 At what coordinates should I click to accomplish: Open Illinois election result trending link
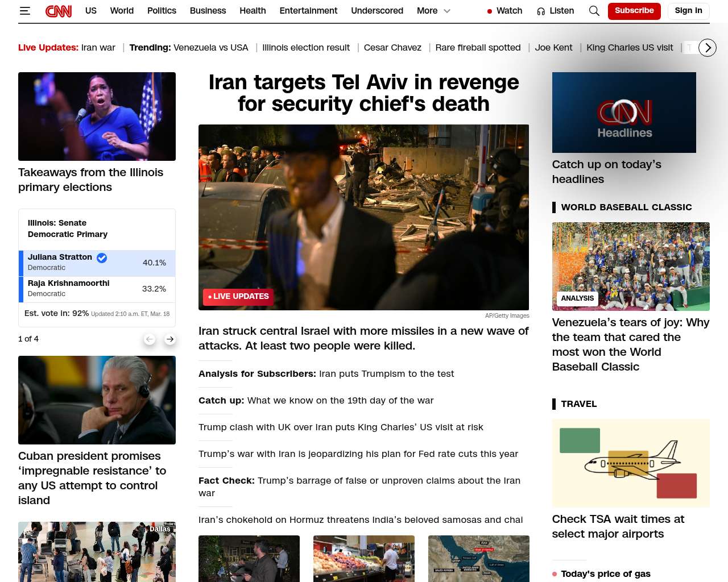point(306,48)
